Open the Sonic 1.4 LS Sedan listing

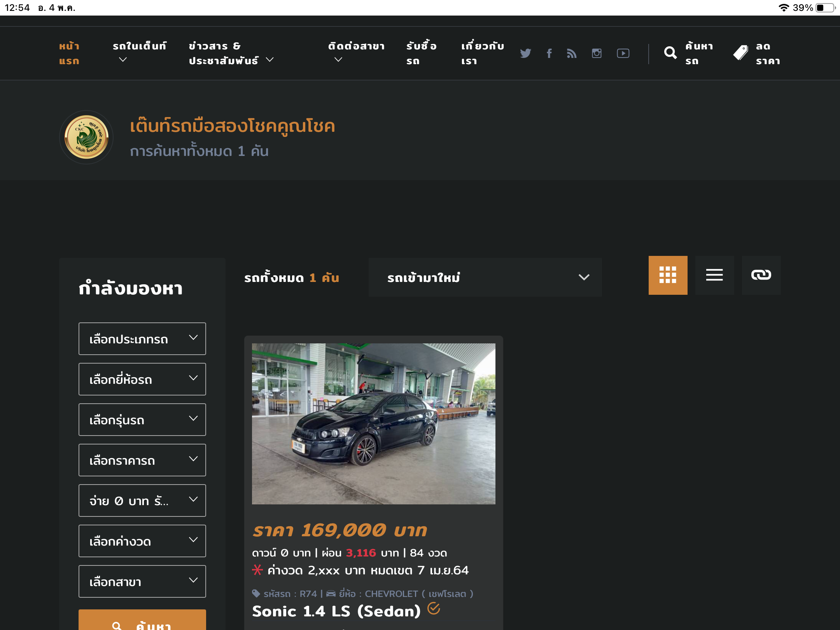336,611
